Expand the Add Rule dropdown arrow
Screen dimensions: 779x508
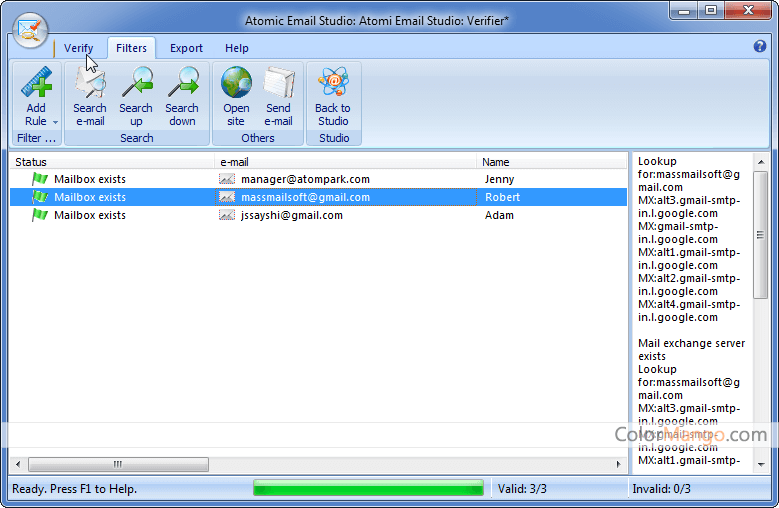point(55,122)
